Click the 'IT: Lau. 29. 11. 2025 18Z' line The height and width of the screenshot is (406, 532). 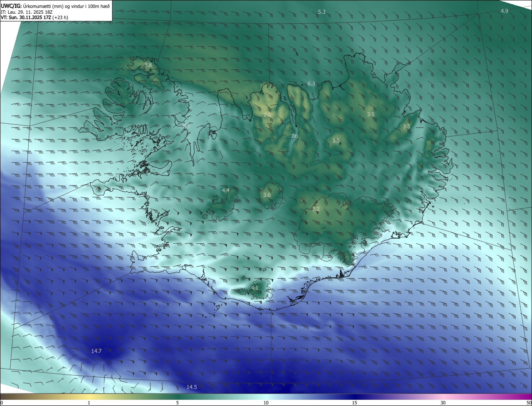(27, 12)
